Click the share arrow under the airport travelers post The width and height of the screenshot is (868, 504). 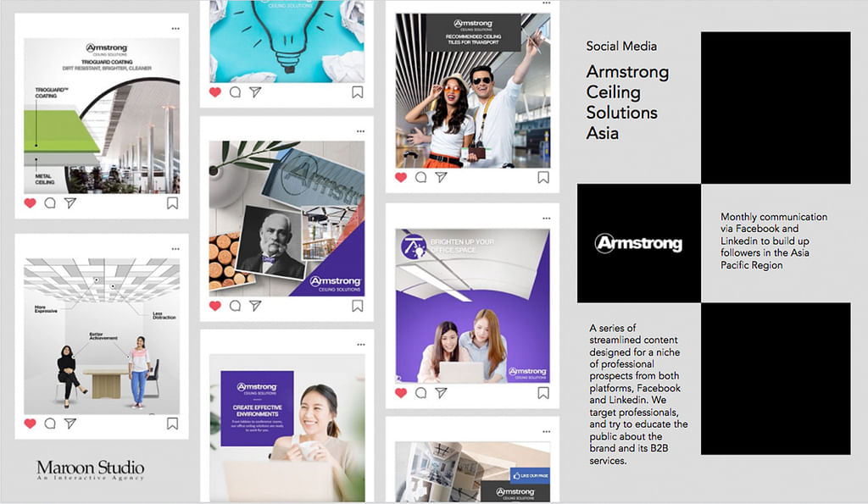[441, 177]
